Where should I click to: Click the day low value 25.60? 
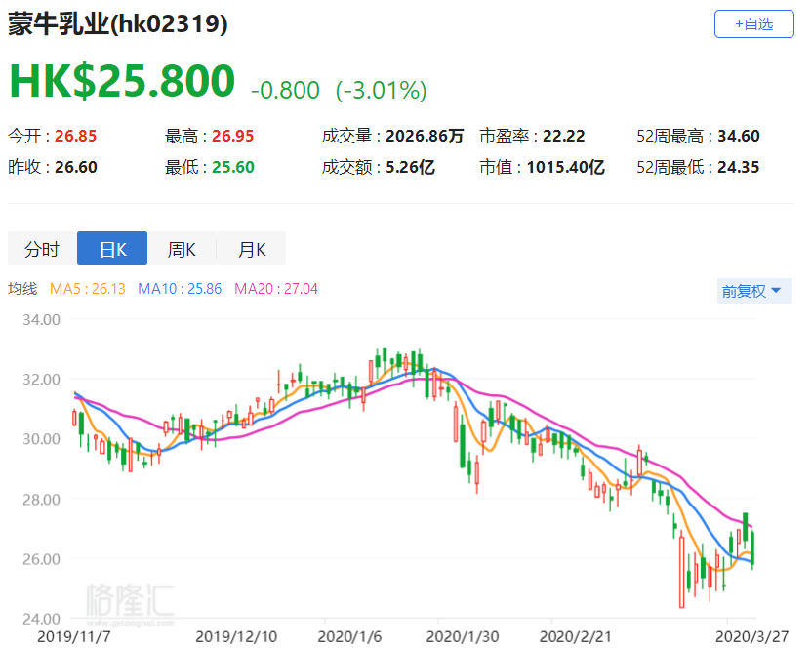point(232,167)
